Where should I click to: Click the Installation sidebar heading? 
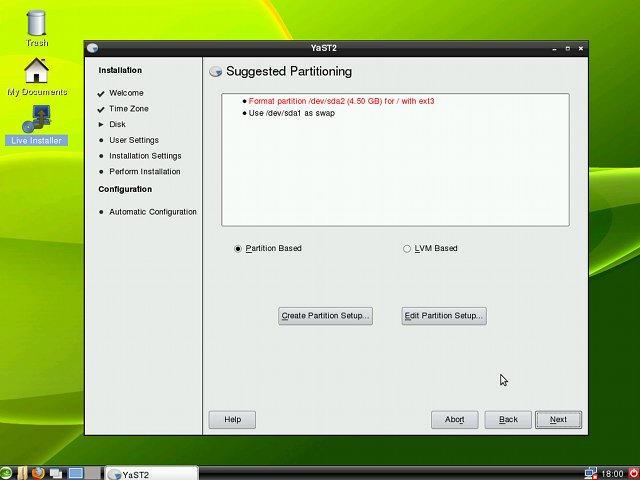pos(120,70)
